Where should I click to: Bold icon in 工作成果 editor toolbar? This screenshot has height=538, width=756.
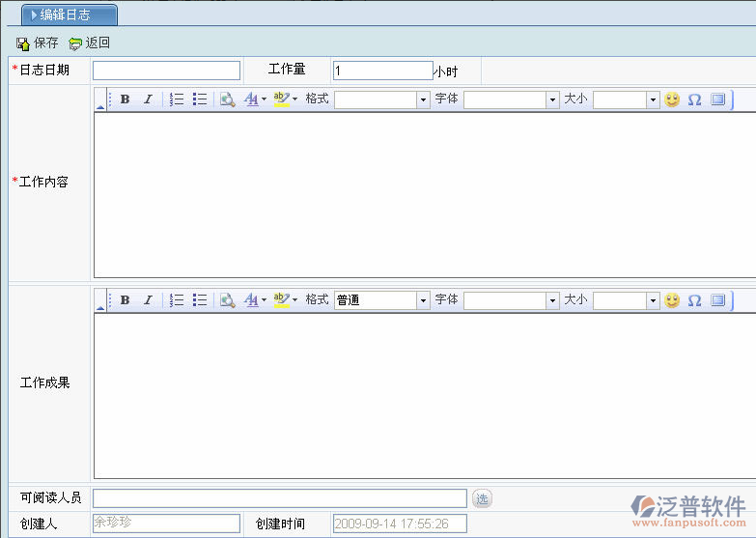tap(125, 300)
